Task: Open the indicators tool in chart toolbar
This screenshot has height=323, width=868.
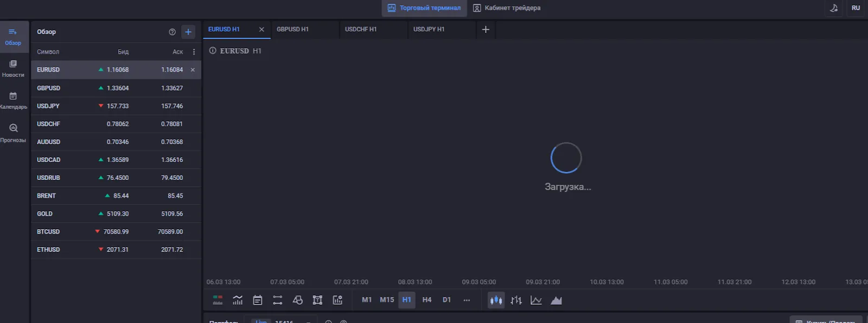Action: 238,300
